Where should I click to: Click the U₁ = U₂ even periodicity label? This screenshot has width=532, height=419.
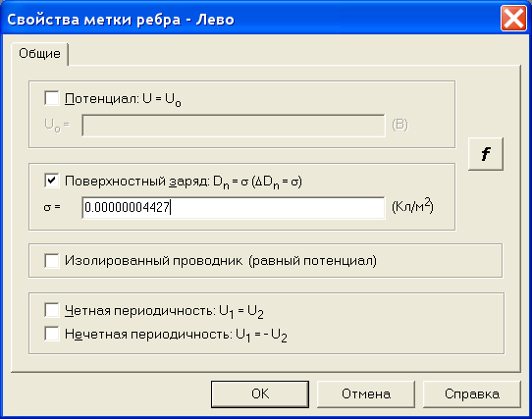pos(240,311)
